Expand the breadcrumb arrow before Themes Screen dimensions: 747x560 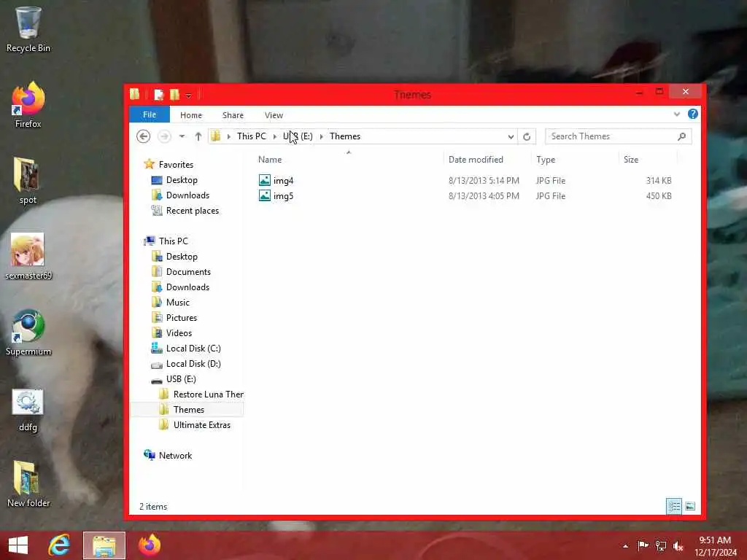(322, 136)
